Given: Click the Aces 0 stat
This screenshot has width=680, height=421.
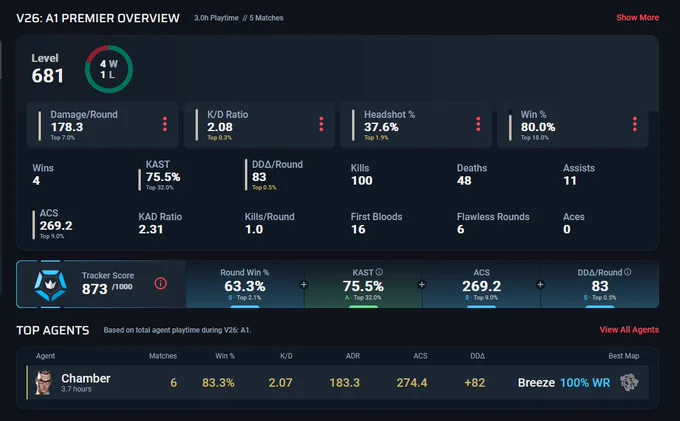Looking at the screenshot, I should tap(574, 223).
